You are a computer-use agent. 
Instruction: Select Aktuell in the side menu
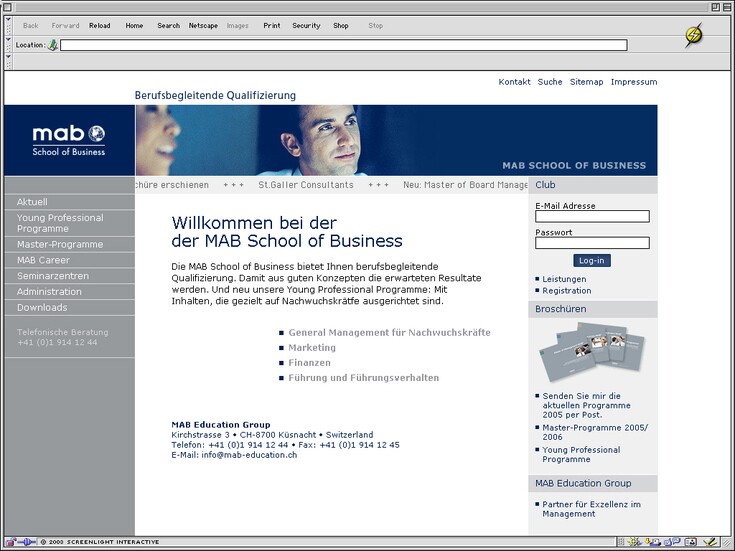[69, 202]
